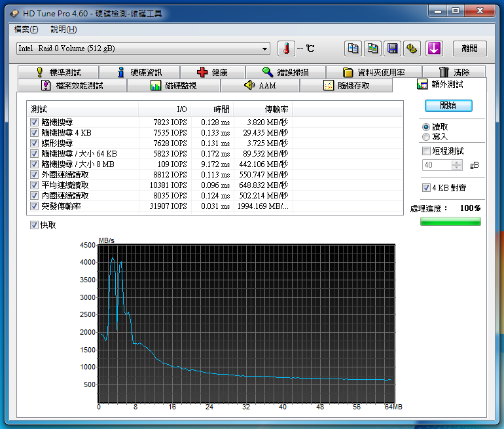Uncheck the 外圈連續讀取 outer read checkbox
The image size is (504, 429).
point(34,175)
